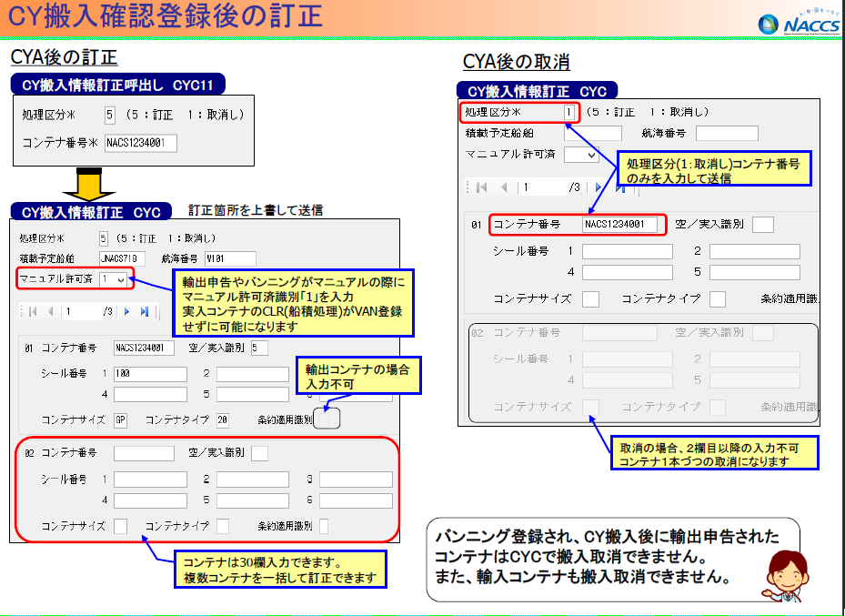Viewport: 845px width, 616px height.
Task: Click the first page arrow in left CYC form
Action: 34,311
